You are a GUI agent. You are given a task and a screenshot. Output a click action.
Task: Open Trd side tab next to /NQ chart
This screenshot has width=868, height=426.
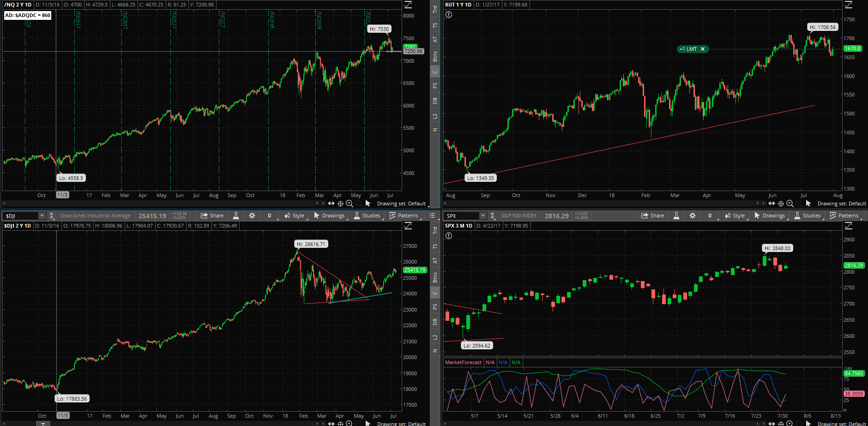pyautogui.click(x=435, y=9)
